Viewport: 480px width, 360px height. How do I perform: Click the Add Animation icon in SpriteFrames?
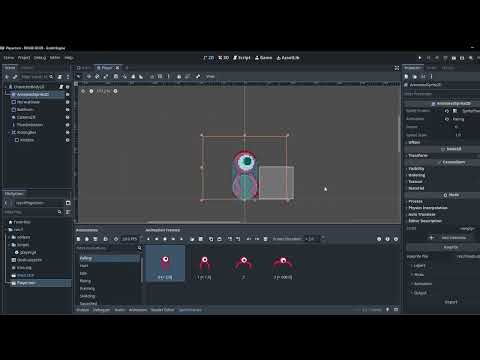(78, 239)
